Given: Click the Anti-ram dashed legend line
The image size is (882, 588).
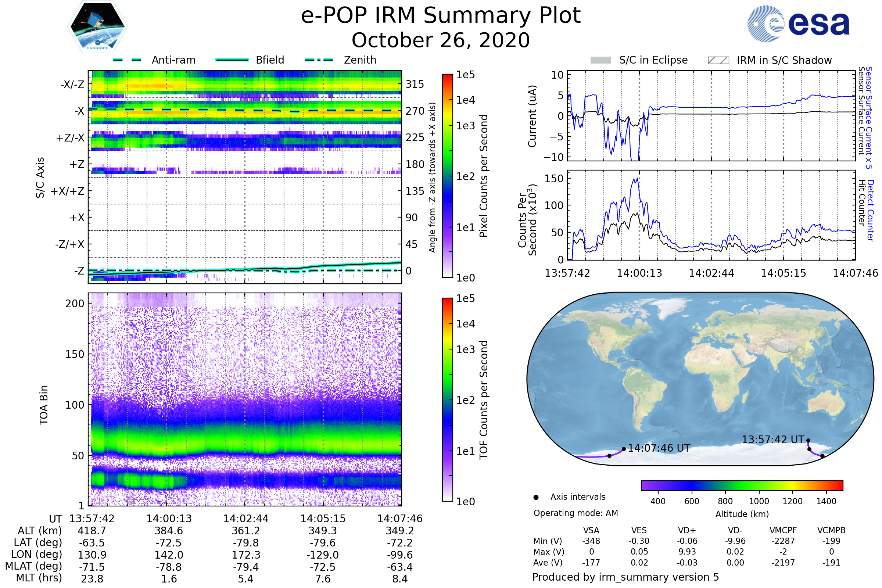Looking at the screenshot, I should (127, 60).
